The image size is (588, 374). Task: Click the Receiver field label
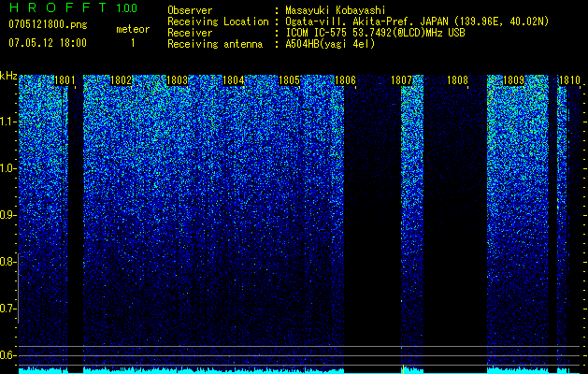190,33
